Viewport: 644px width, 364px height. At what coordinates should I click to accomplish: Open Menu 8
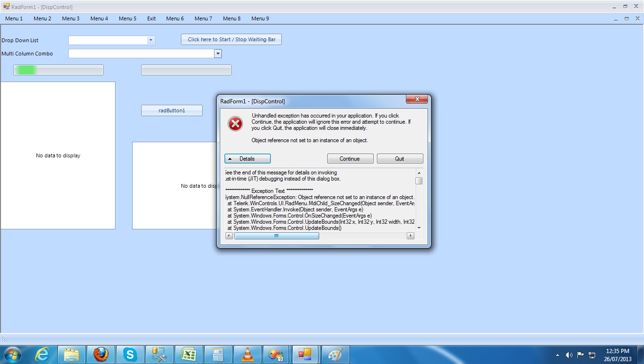click(232, 18)
